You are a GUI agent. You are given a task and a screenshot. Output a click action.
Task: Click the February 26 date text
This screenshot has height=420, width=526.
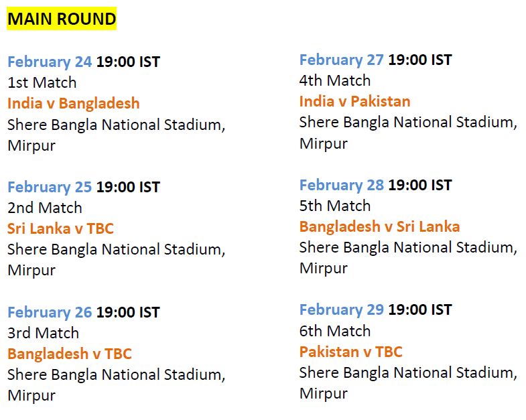tap(50, 312)
